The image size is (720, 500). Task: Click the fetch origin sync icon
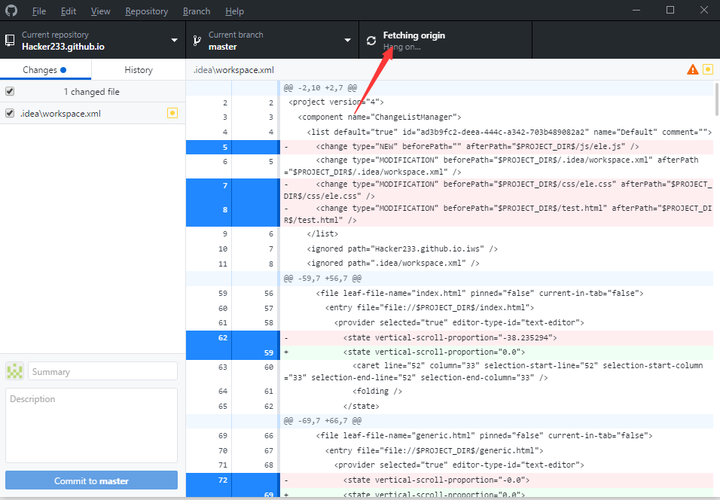pos(371,41)
